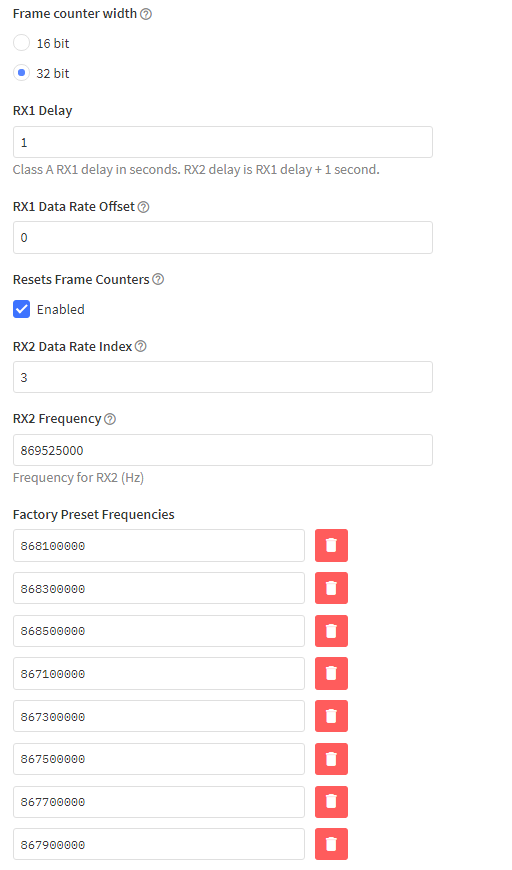Viewport: 512px width, 870px height.
Task: Select the 16 bit radio option
Action: click(21, 43)
